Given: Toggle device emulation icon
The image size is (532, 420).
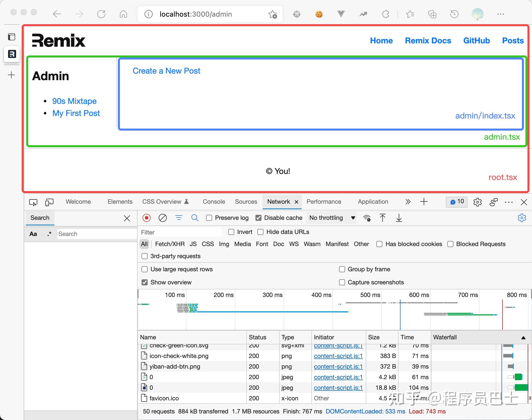Looking at the screenshot, I should (x=49, y=202).
